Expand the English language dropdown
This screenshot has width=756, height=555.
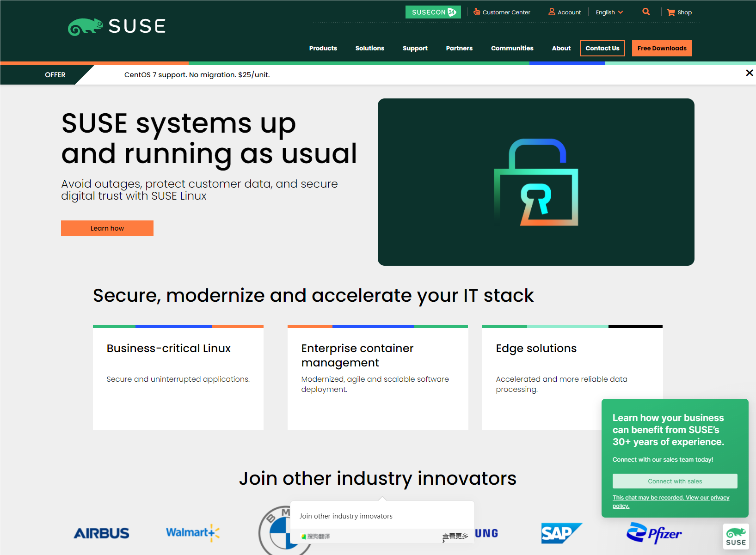(609, 12)
